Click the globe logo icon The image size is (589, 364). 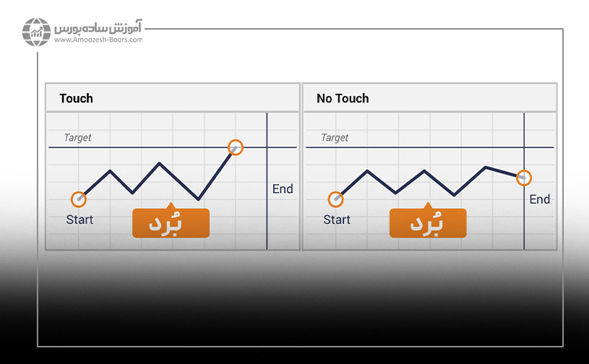(x=36, y=33)
